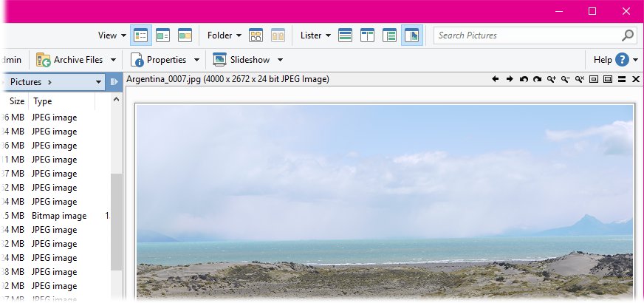Viewport: 644px width, 303px height.
Task: Rotate the image right in viewer
Action: click(538, 79)
